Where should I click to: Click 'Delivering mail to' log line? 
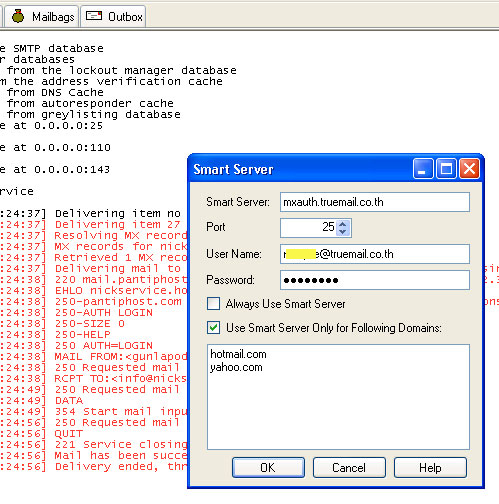click(x=118, y=269)
